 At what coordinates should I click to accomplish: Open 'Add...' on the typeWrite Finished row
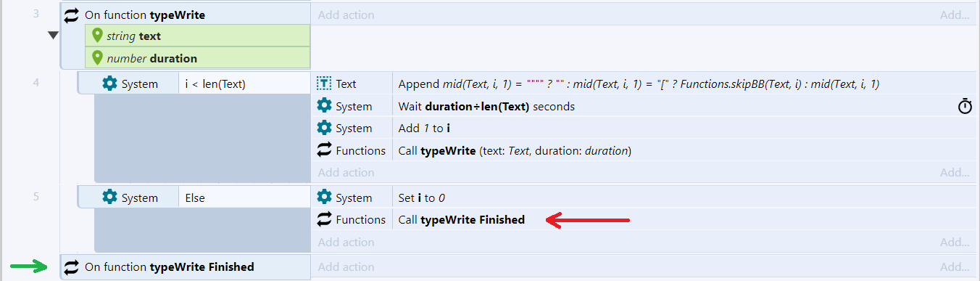click(955, 266)
